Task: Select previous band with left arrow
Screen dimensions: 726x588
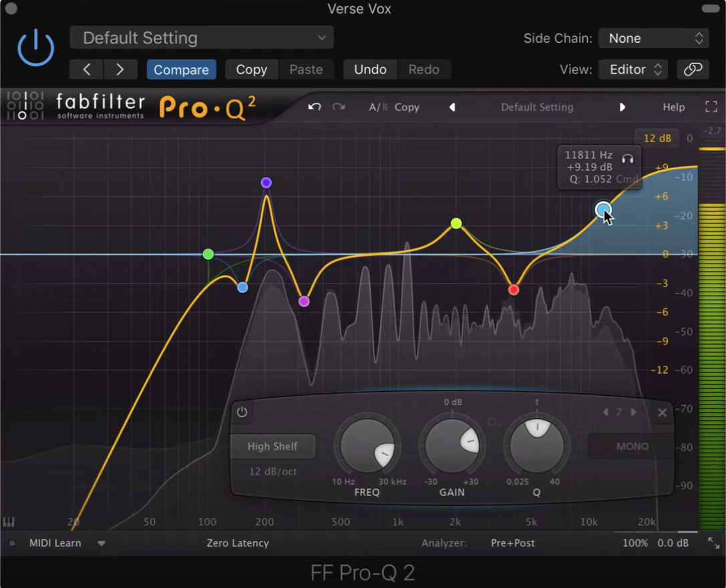Action: pos(606,412)
